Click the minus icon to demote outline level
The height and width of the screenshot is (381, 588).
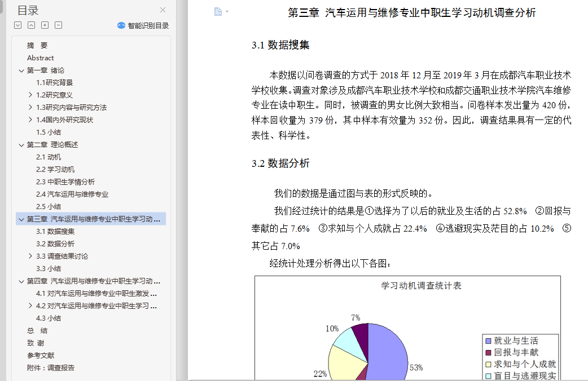[x=59, y=25]
